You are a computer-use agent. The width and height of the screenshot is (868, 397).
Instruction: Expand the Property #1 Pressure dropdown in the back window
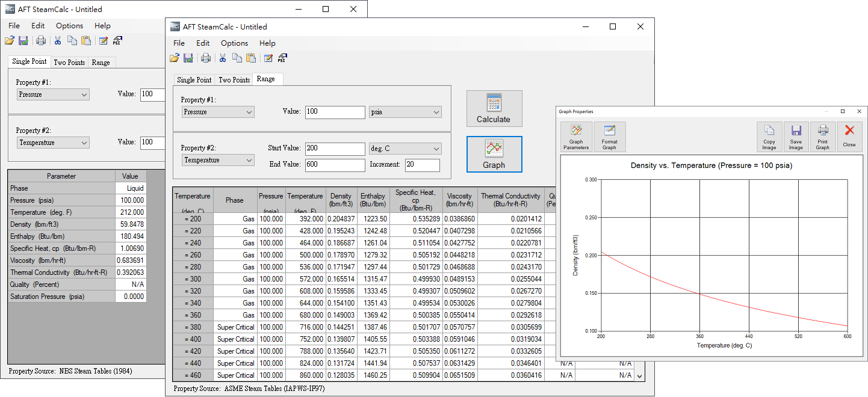click(53, 94)
